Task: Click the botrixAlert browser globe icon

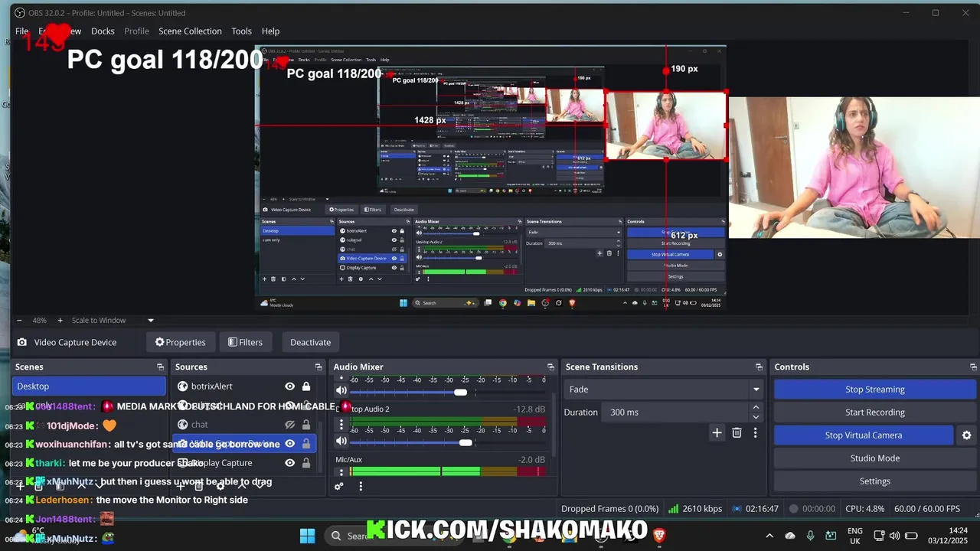Action: coord(183,386)
